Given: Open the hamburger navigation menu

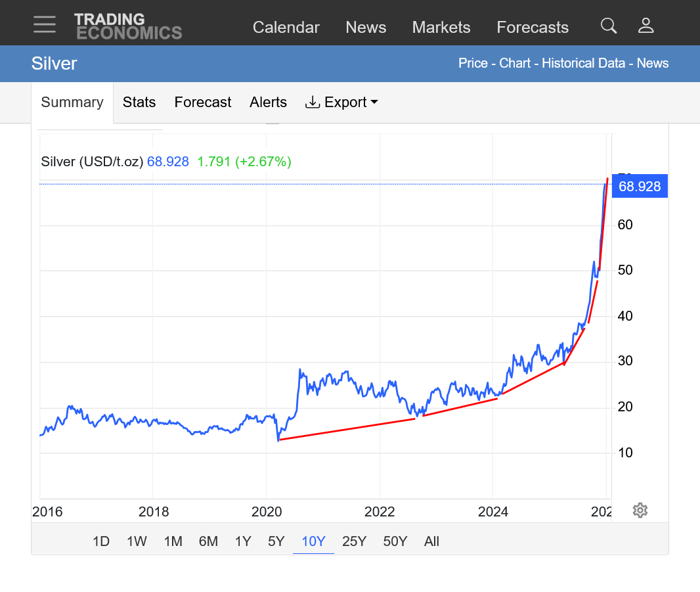Looking at the screenshot, I should 45,24.
